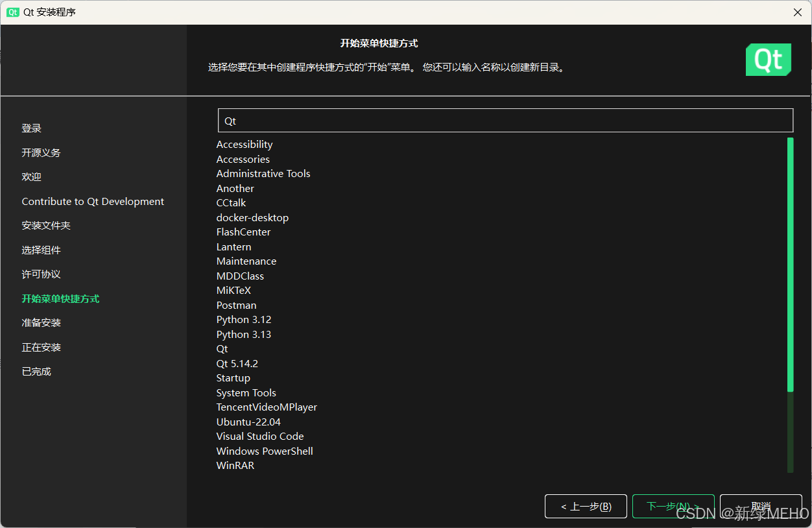Screen dimensions: 812x528
Task: Proceed with the 下一步(N) button
Action: (673, 507)
